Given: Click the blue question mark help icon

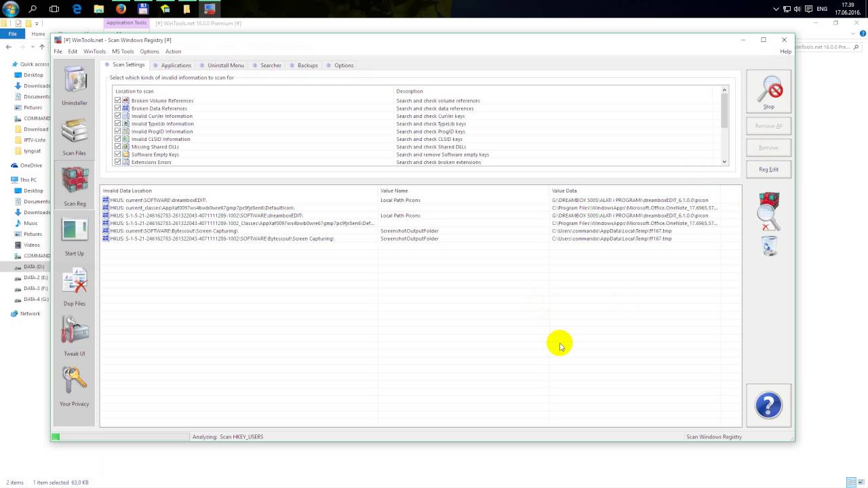Looking at the screenshot, I should click(768, 405).
